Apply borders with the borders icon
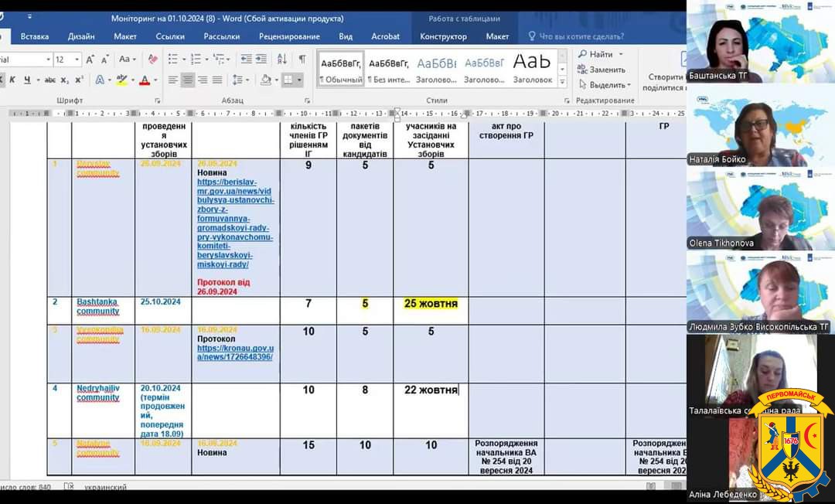 [x=288, y=80]
